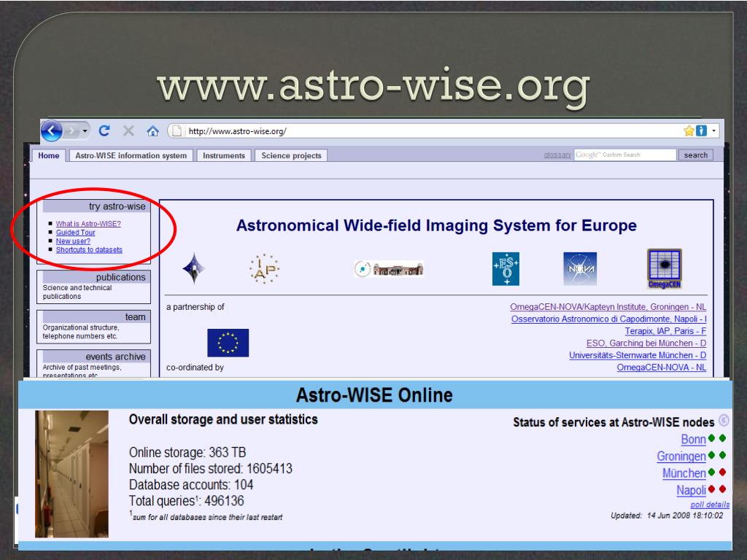Screen dimensions: 747x560
Task: Open the Astro-WISE information system tab
Action: 131,156
